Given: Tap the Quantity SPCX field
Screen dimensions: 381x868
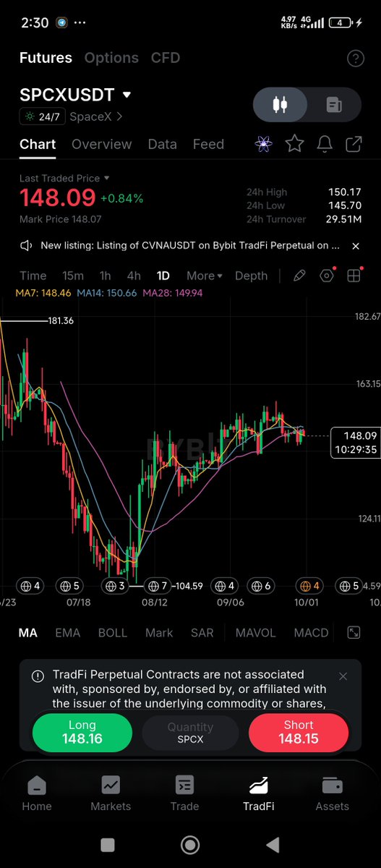Looking at the screenshot, I should click(x=191, y=733).
